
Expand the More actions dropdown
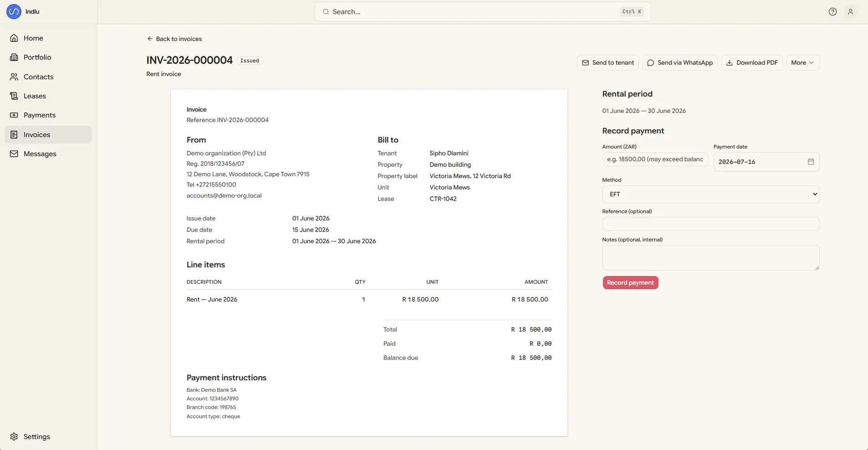pyautogui.click(x=802, y=63)
